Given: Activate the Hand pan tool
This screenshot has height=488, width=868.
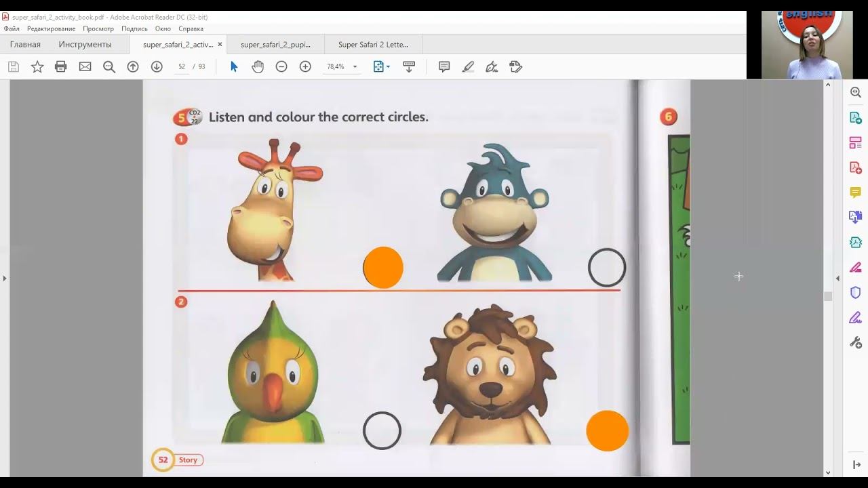Looking at the screenshot, I should coord(258,66).
